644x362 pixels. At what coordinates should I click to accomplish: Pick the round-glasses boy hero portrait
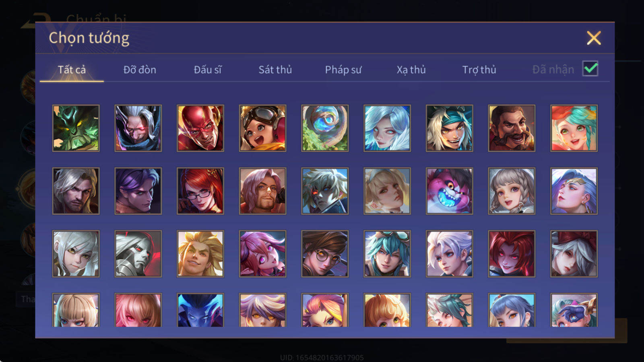tap(325, 254)
